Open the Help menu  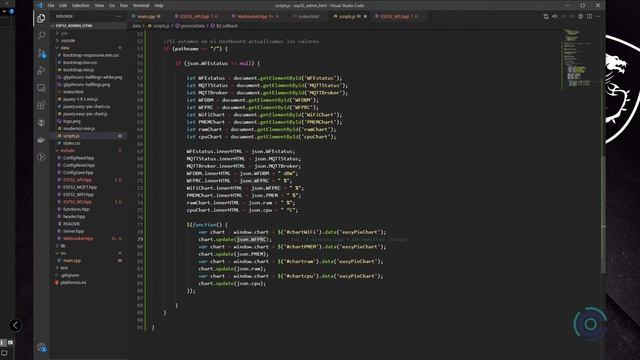pos(159,5)
